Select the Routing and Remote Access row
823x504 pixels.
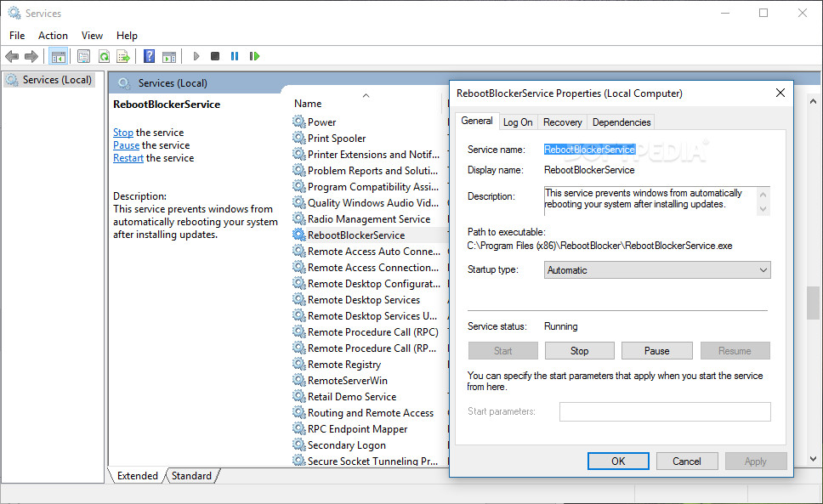pyautogui.click(x=370, y=413)
